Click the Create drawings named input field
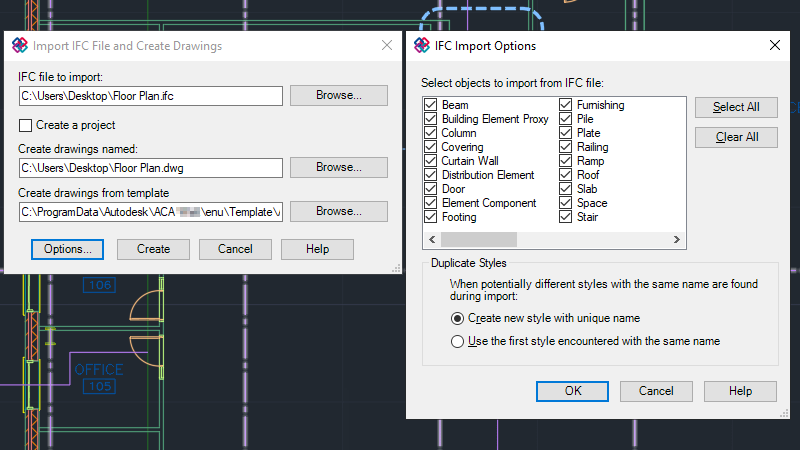 click(151, 168)
